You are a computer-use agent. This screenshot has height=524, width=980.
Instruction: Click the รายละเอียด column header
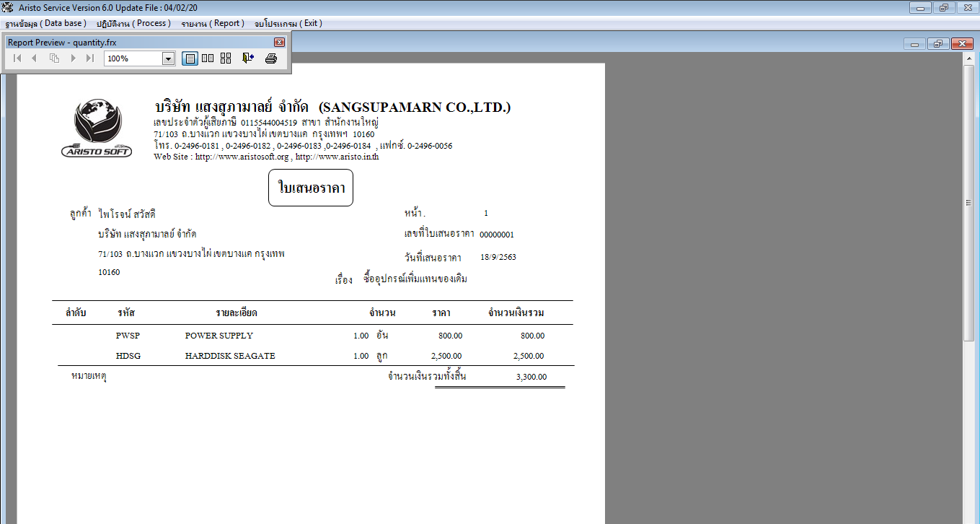[237, 313]
